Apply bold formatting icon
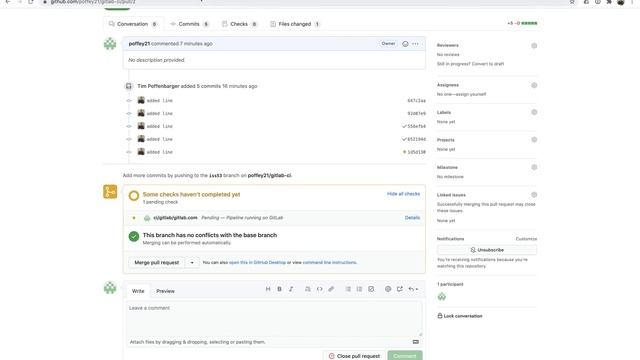The width and height of the screenshot is (640, 360). tap(280, 289)
